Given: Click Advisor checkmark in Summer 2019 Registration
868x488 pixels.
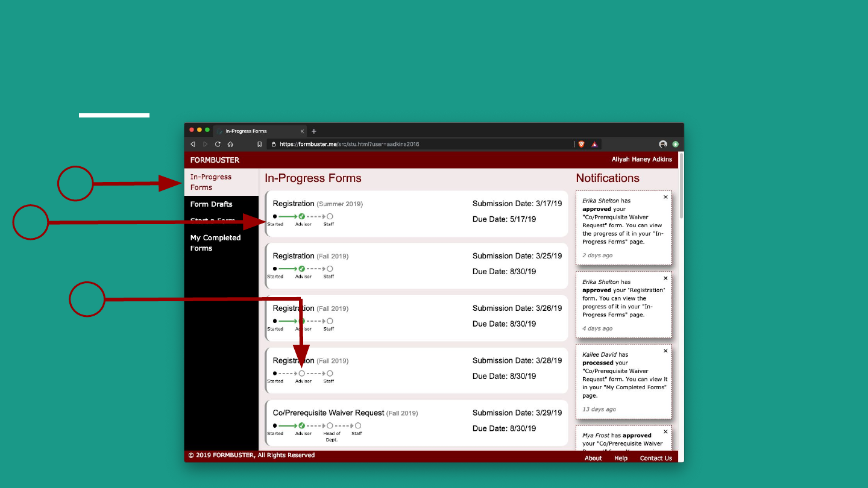Looking at the screenshot, I should click(302, 216).
